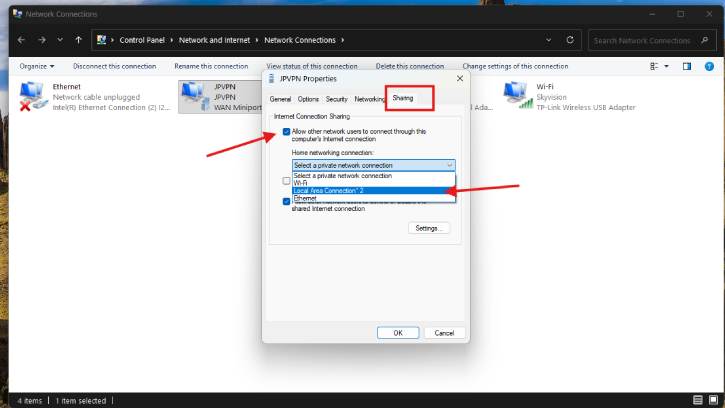Choose Select a private network connection option
Viewport: 725px width, 408px height.
point(374,176)
